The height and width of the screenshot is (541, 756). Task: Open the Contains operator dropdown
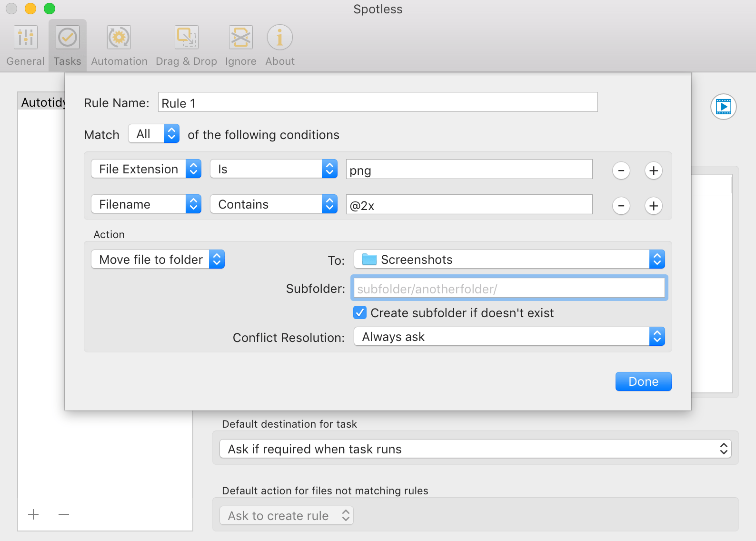pyautogui.click(x=274, y=204)
